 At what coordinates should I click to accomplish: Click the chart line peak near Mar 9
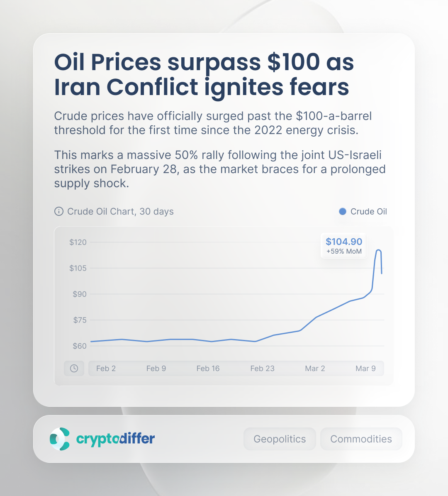(x=378, y=250)
